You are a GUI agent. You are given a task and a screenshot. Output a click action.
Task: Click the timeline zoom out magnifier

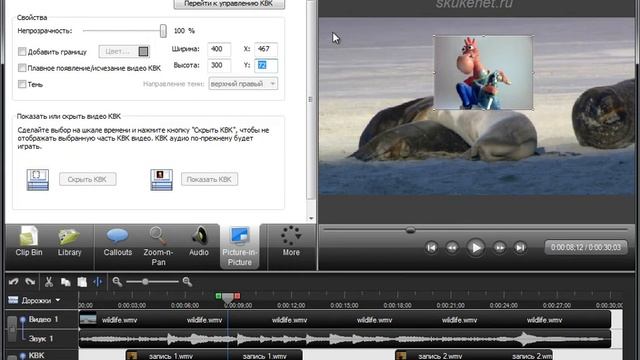(x=117, y=282)
